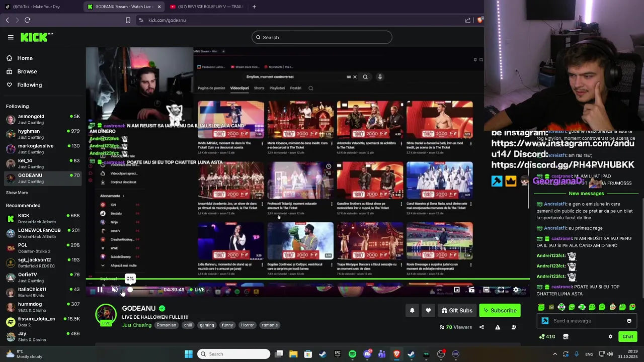Open chat settings gear
The image size is (644, 362).
(610, 337)
